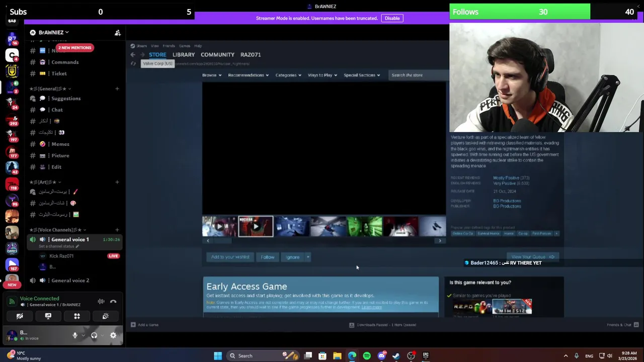Open Spotify from taskbar

[367, 356]
